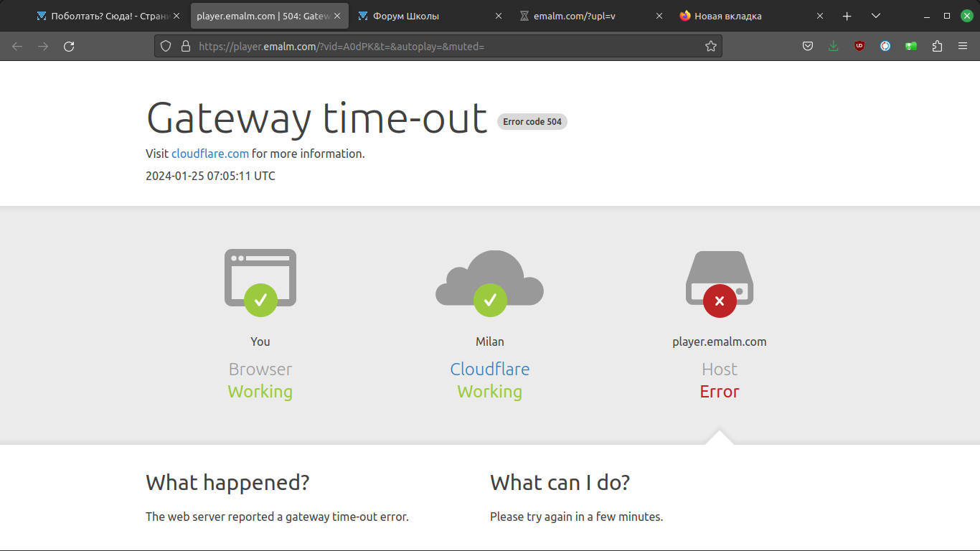
Task: Close the 'Форум Школы' tab
Action: tap(499, 16)
